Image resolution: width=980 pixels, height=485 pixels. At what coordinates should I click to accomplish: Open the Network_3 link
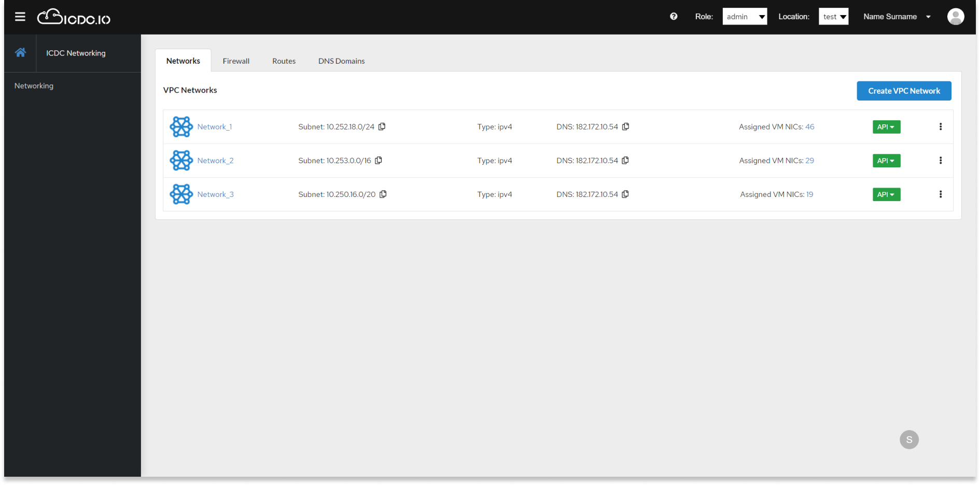[x=215, y=194]
